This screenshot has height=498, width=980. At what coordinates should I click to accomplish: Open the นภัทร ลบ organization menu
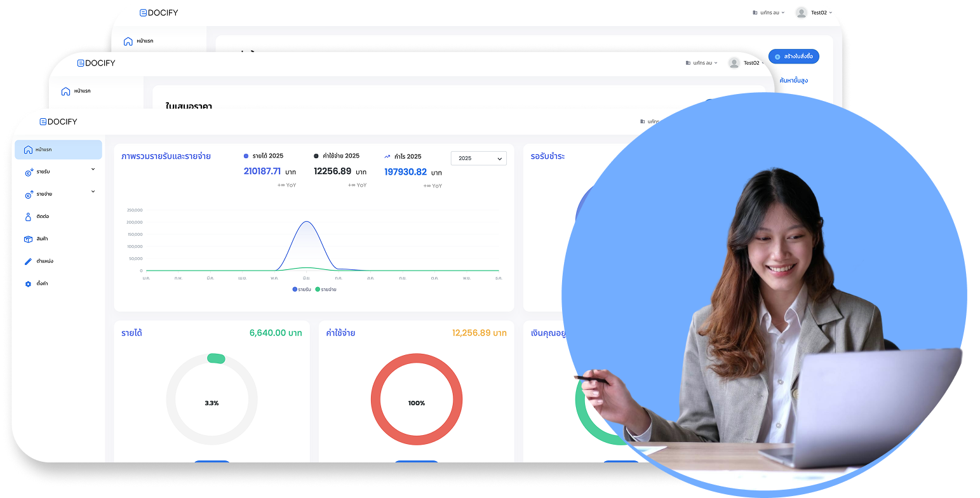(x=702, y=62)
